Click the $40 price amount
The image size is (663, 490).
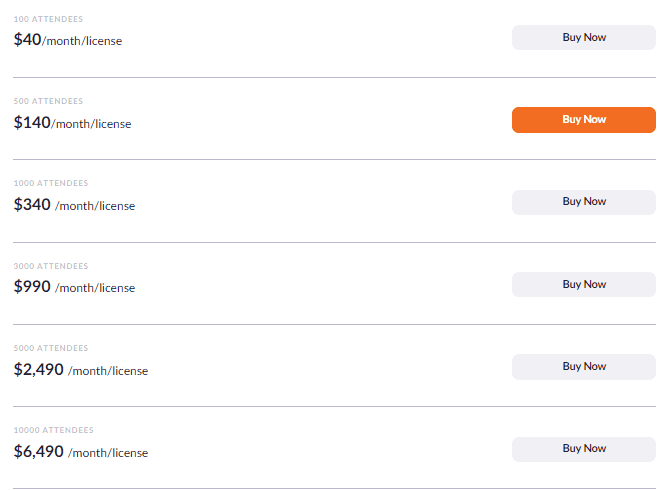[x=27, y=40]
